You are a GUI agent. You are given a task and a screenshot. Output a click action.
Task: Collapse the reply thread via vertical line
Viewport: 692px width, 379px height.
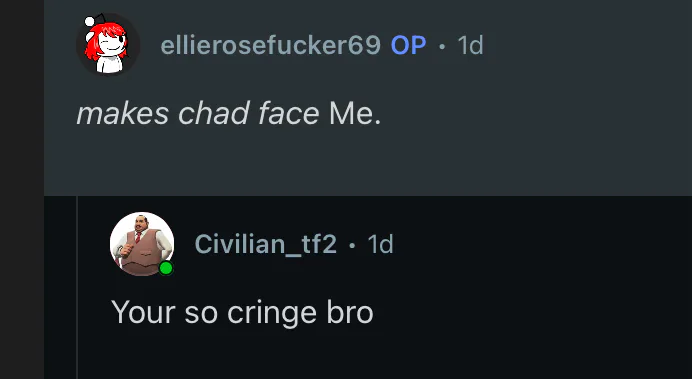(x=77, y=287)
